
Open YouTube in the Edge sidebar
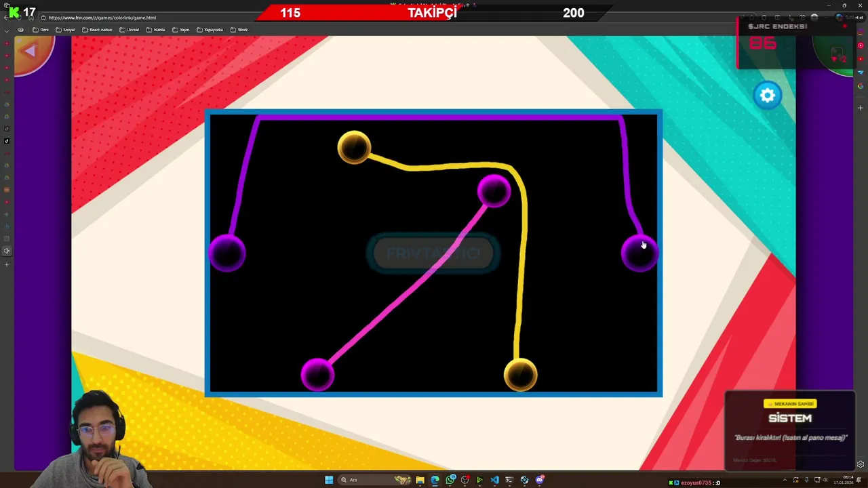coord(861,59)
